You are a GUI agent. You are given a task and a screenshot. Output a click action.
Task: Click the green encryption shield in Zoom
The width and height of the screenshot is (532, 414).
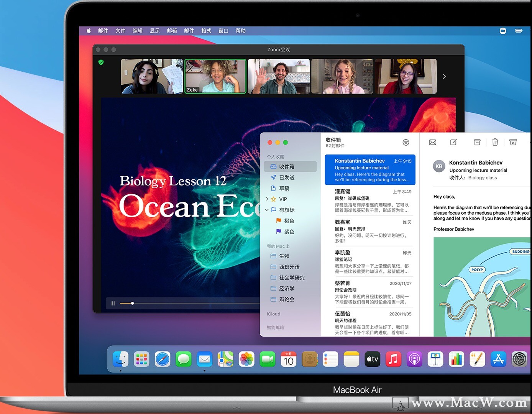[101, 62]
